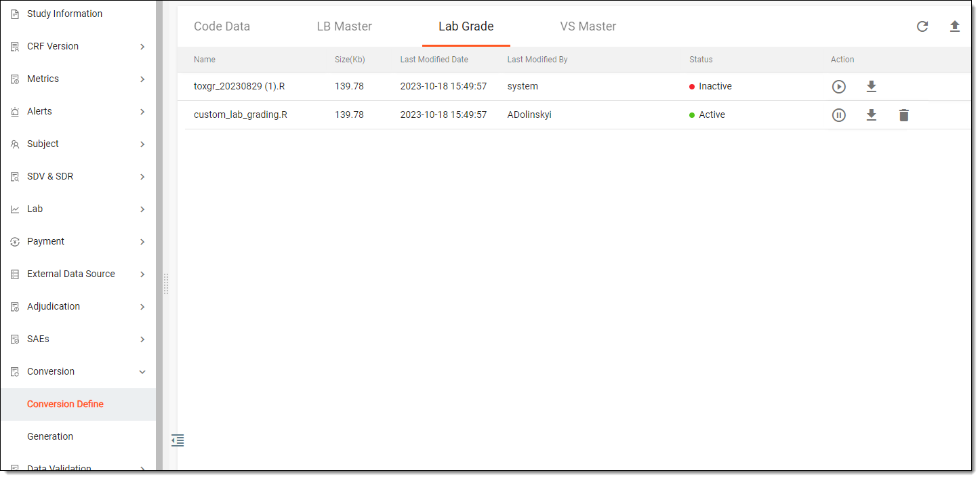Sort by Last Modified By header
Viewport: 980px width, 479px height.
[x=537, y=60]
